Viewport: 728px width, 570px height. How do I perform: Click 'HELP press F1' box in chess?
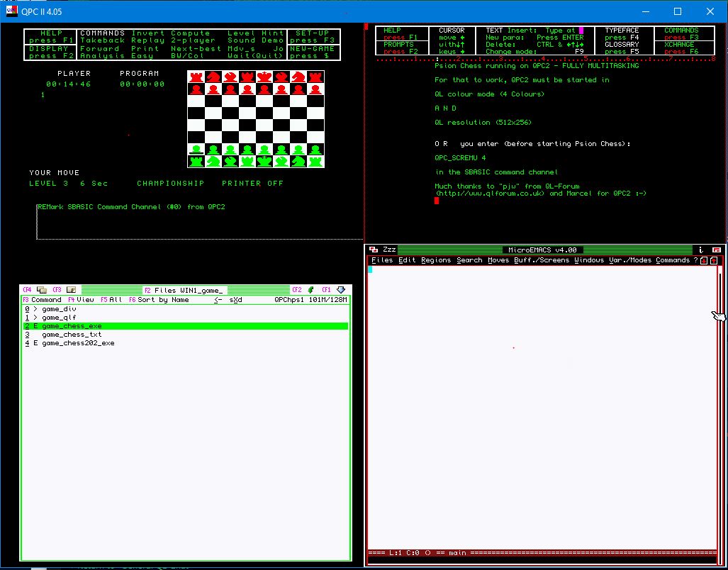pyautogui.click(x=50, y=37)
